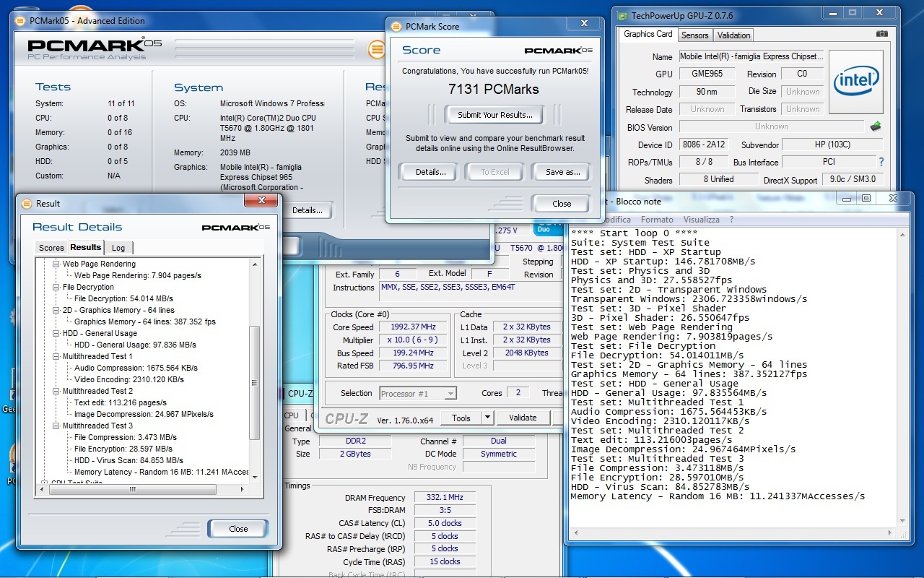Select File Encryption: 28.597 MB/s row
This screenshot has width=924, height=578.
coord(123,449)
